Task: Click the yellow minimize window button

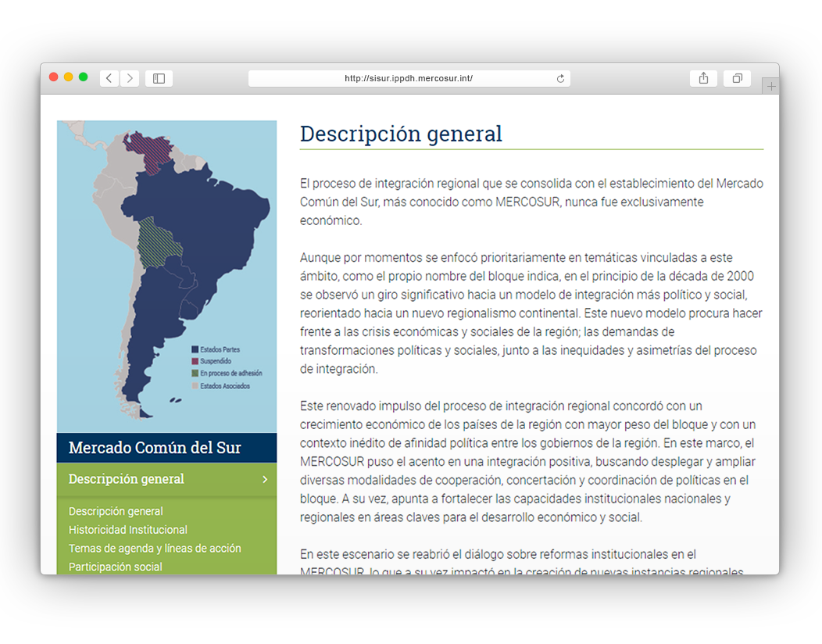Action: click(68, 77)
